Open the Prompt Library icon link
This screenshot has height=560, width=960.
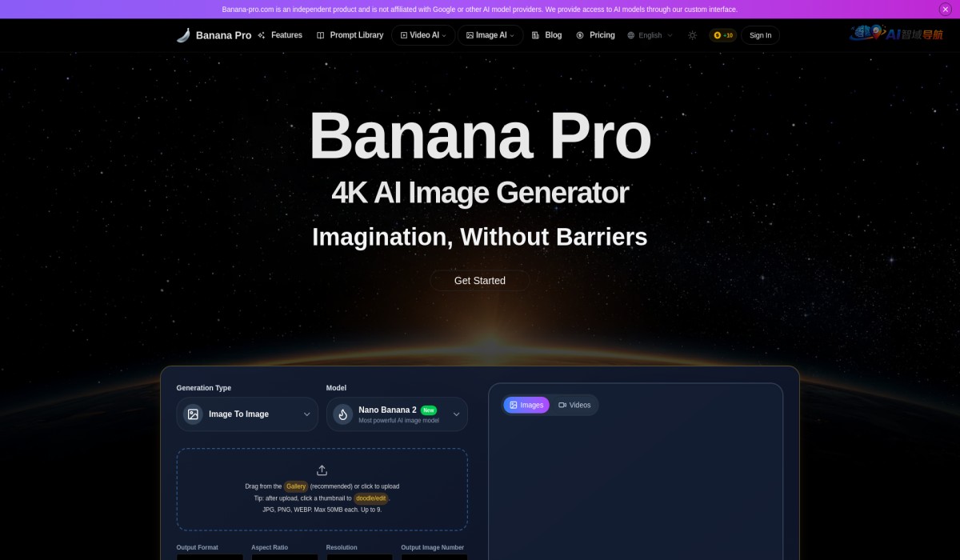[321, 34]
